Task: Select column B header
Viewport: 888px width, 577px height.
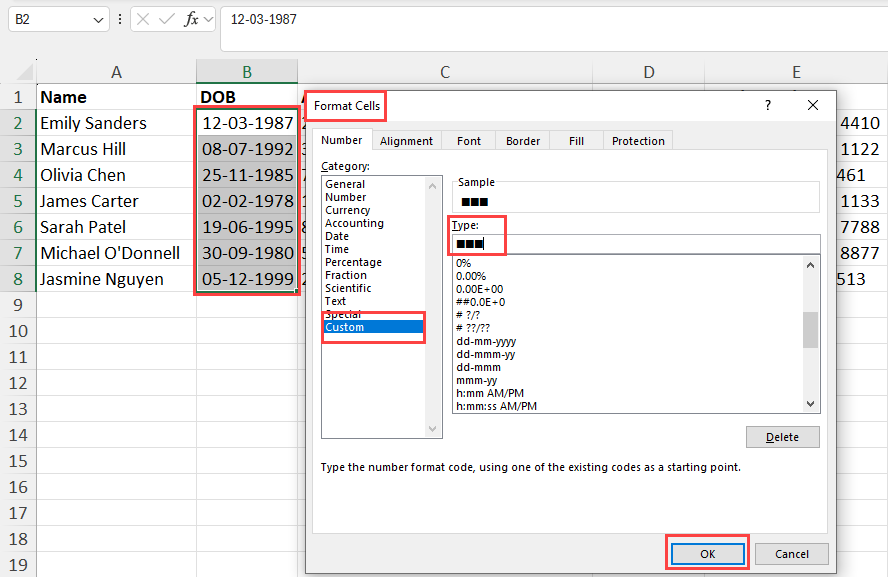Action: pos(247,72)
